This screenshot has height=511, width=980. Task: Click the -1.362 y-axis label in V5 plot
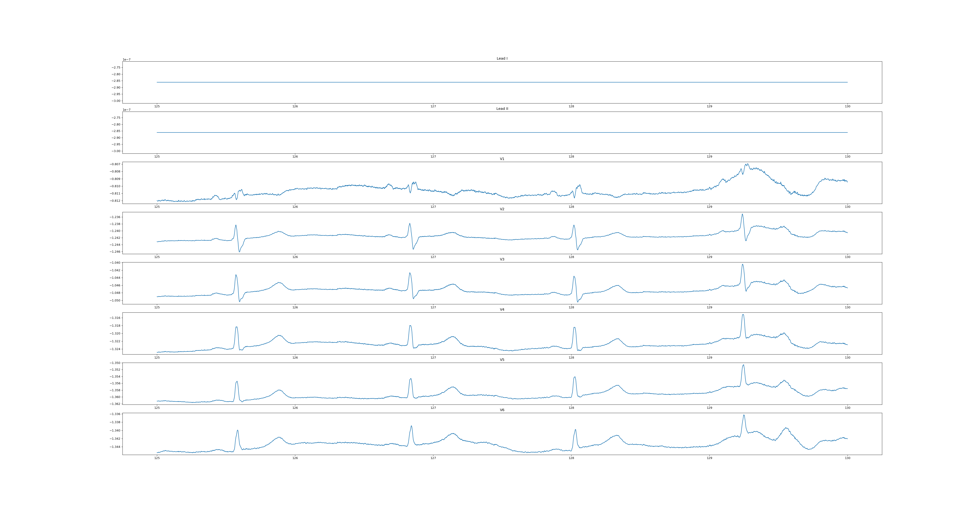coord(115,404)
